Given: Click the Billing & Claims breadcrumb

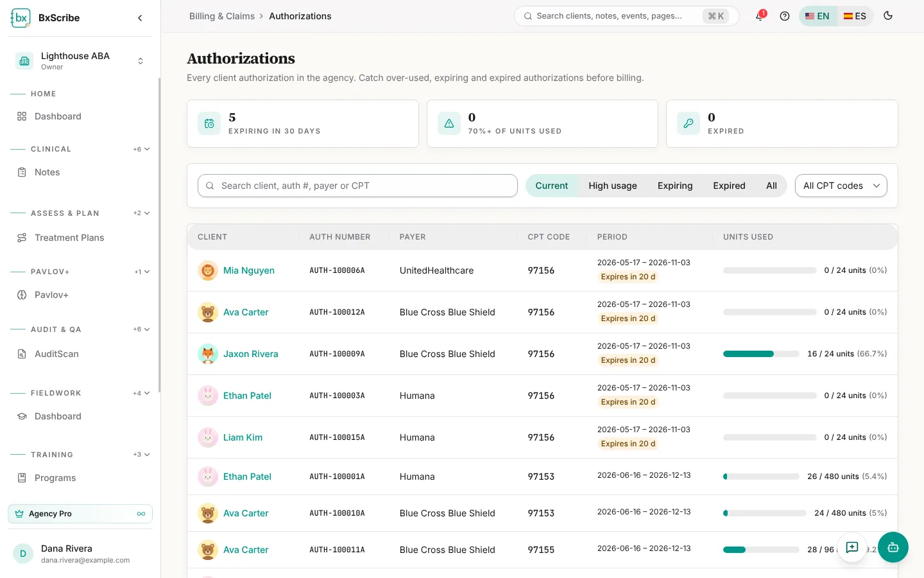Looking at the screenshot, I should click(222, 16).
